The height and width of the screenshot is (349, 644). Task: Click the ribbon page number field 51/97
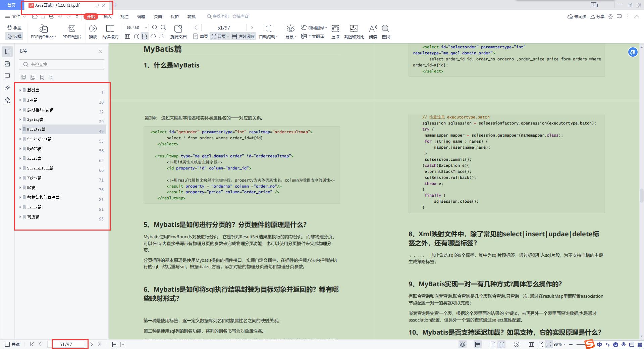click(224, 28)
